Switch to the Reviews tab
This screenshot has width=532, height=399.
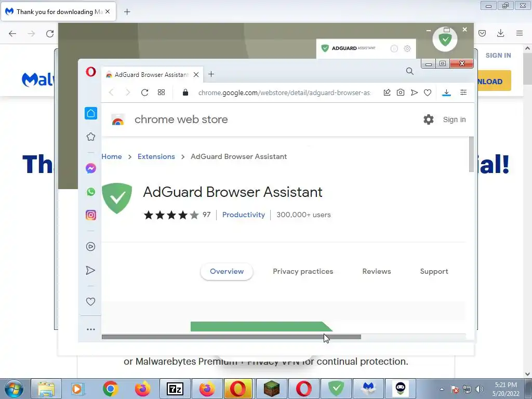(377, 271)
